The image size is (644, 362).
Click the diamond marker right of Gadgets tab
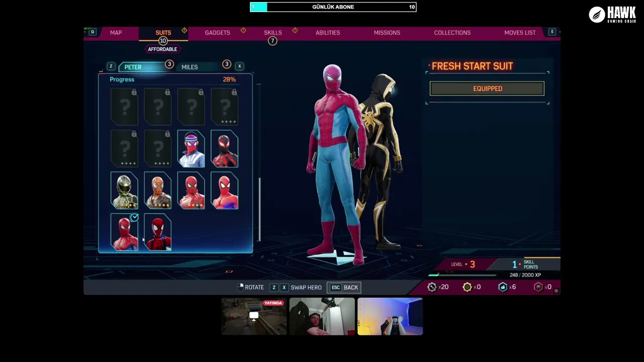pos(244,31)
